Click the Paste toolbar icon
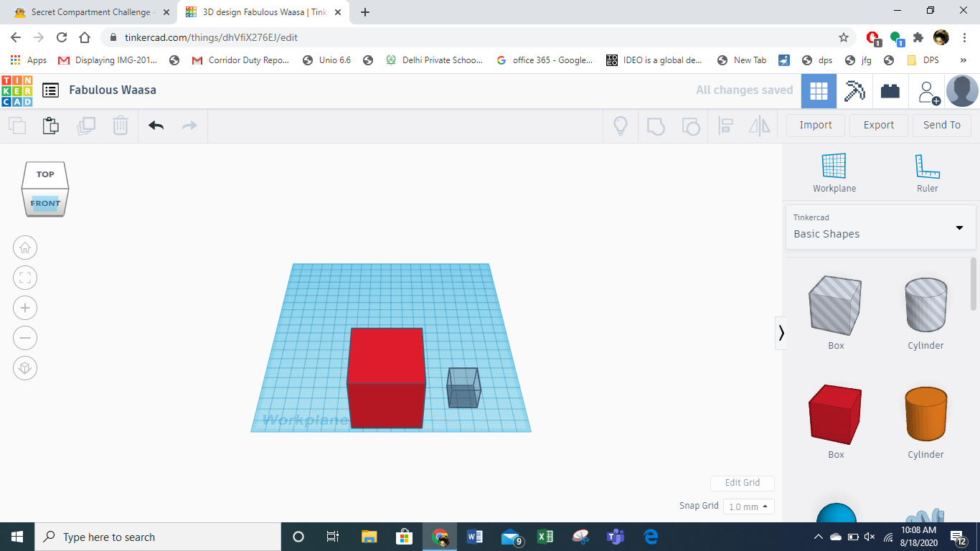This screenshot has width=980, height=551. click(50, 126)
